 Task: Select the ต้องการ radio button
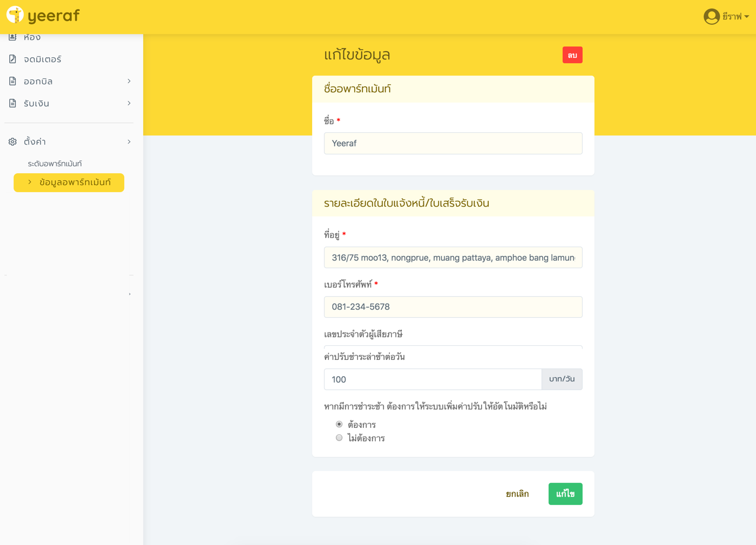click(339, 424)
